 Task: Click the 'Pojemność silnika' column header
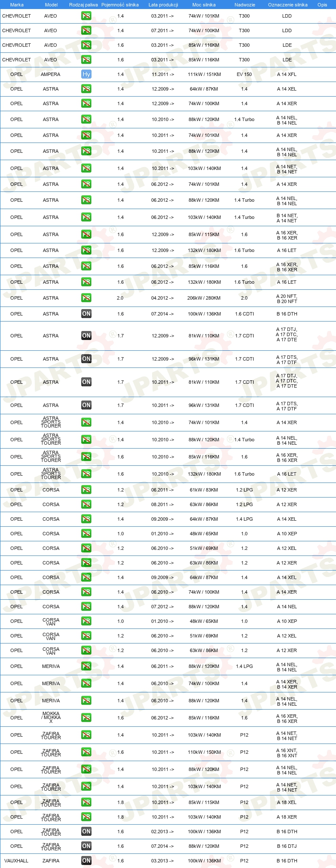point(120,5)
